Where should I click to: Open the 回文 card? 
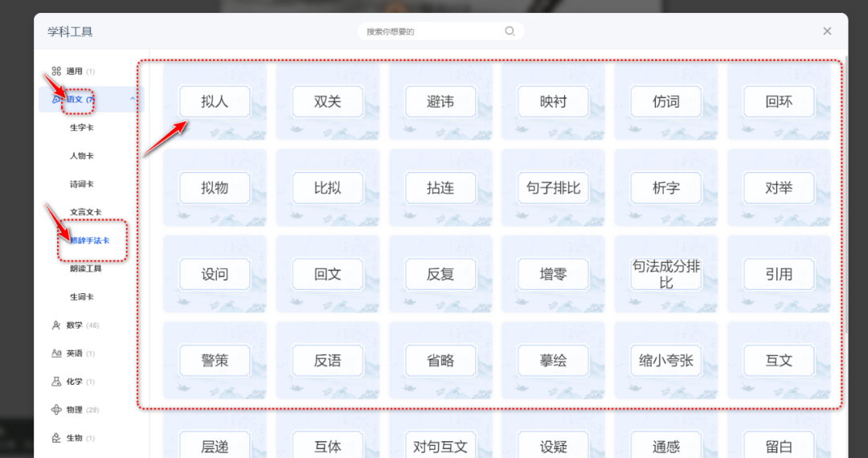328,274
